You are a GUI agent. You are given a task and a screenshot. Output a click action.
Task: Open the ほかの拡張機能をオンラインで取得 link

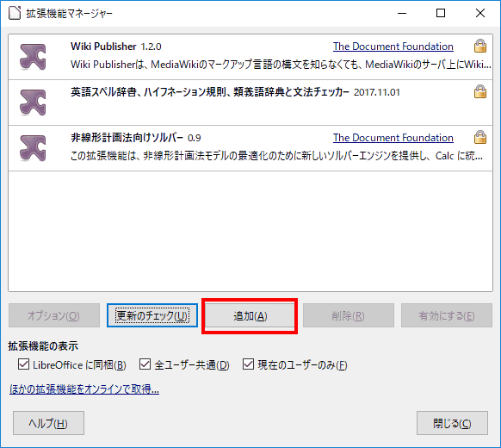(84, 389)
